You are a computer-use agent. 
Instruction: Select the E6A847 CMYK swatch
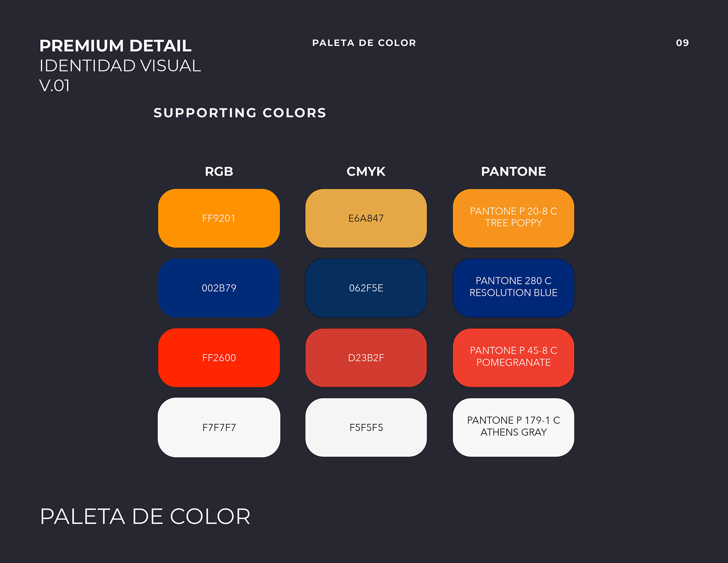click(x=366, y=218)
